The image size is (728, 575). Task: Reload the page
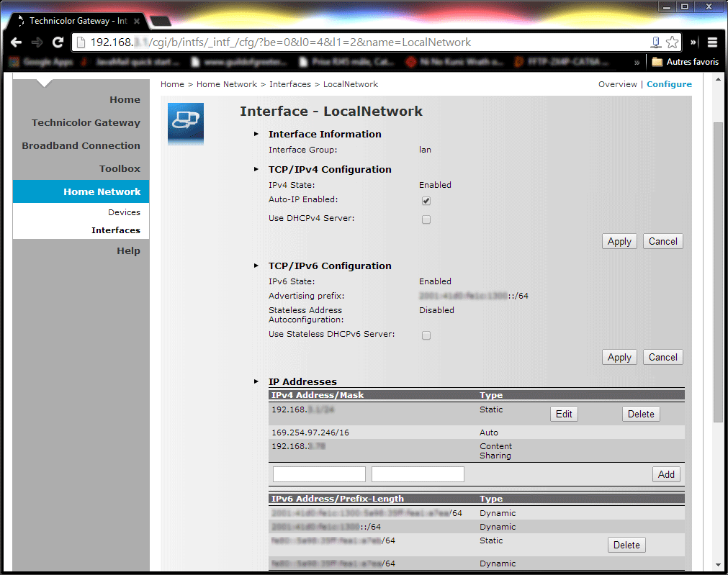click(x=58, y=42)
